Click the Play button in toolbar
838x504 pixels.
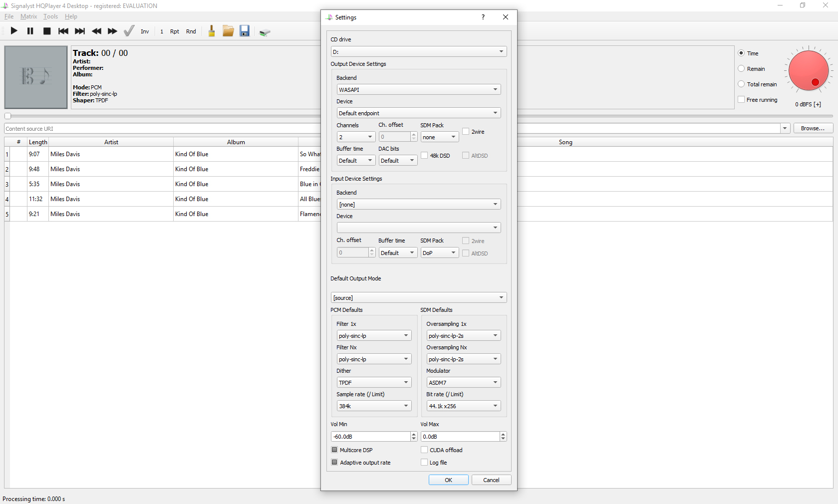click(x=14, y=31)
